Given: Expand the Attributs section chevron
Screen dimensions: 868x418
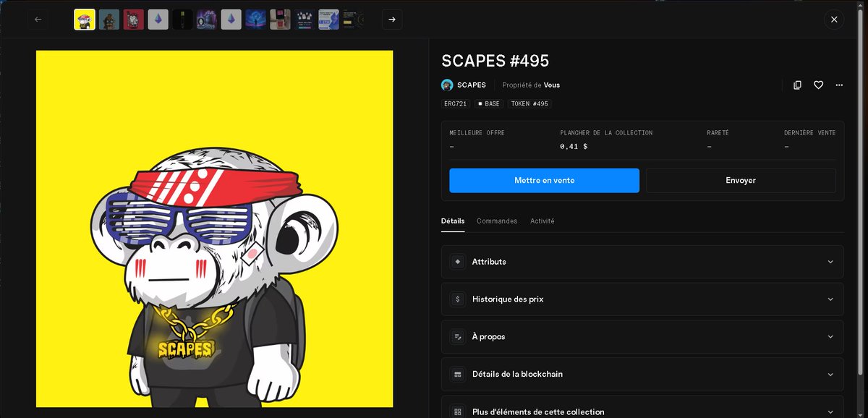Looking at the screenshot, I should (x=830, y=262).
